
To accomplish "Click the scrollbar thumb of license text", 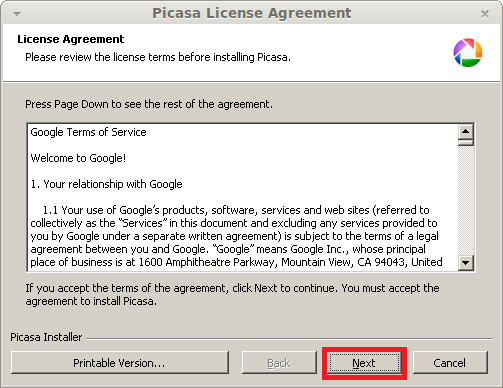I will tap(466, 143).
